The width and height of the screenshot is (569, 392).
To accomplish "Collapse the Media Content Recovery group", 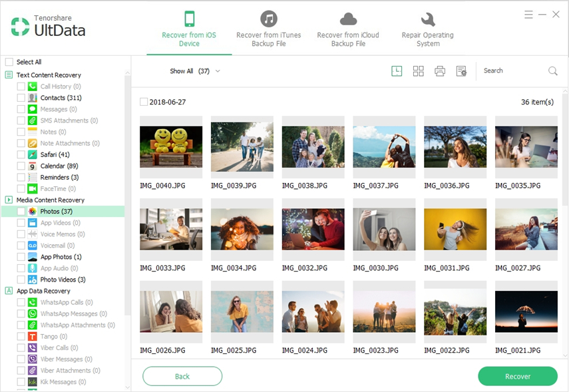I will pos(9,200).
